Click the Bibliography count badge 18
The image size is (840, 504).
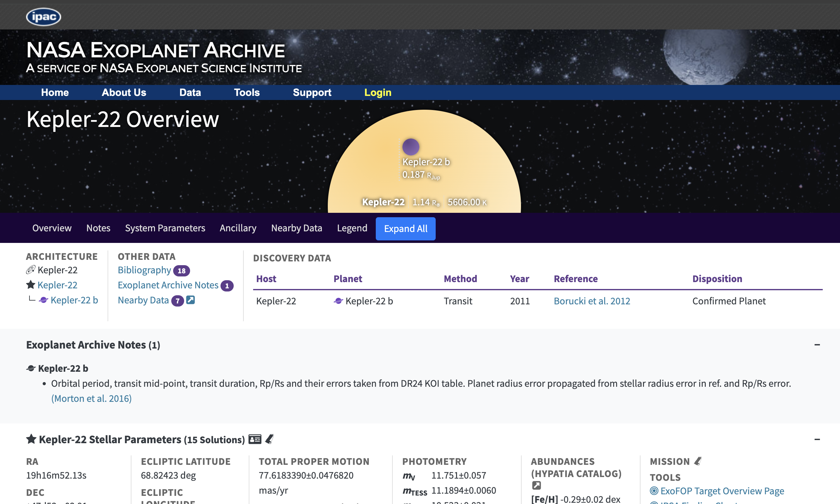181,271
